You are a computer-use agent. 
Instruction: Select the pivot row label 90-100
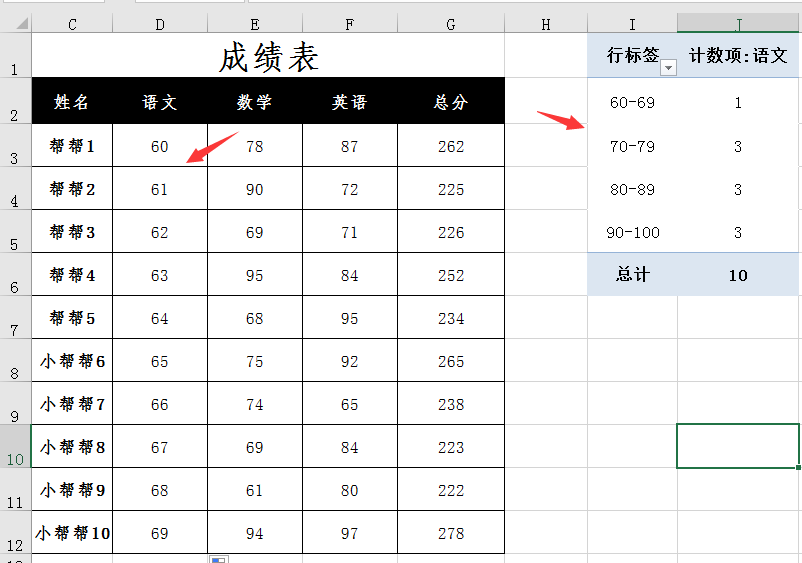(632, 232)
